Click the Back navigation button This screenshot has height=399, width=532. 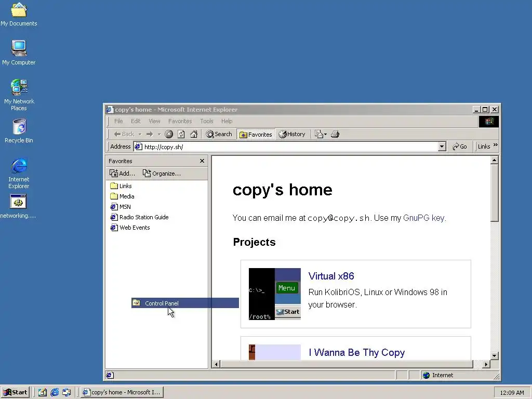tap(124, 134)
